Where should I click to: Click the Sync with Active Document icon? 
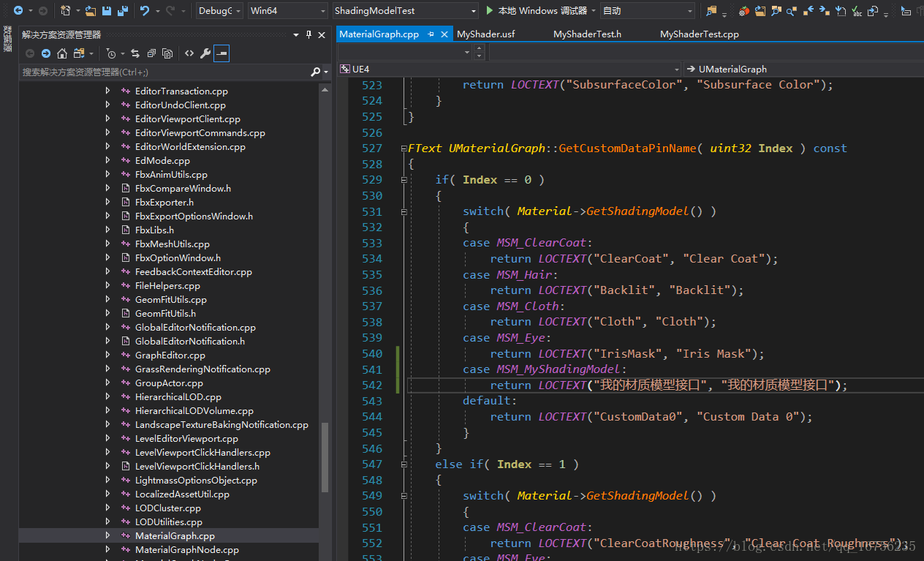pos(135,53)
